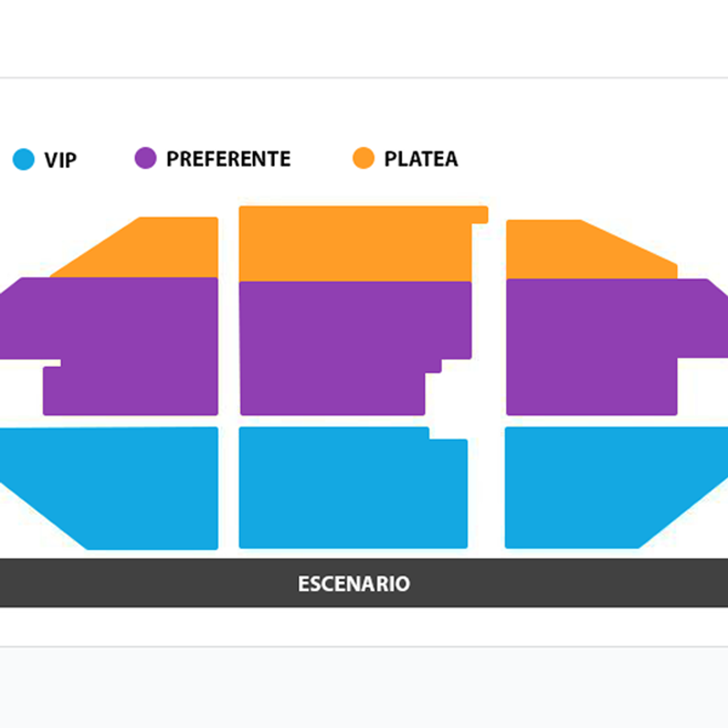
Task: Click the purple PREFERENTE legend circle
Action: point(145,158)
